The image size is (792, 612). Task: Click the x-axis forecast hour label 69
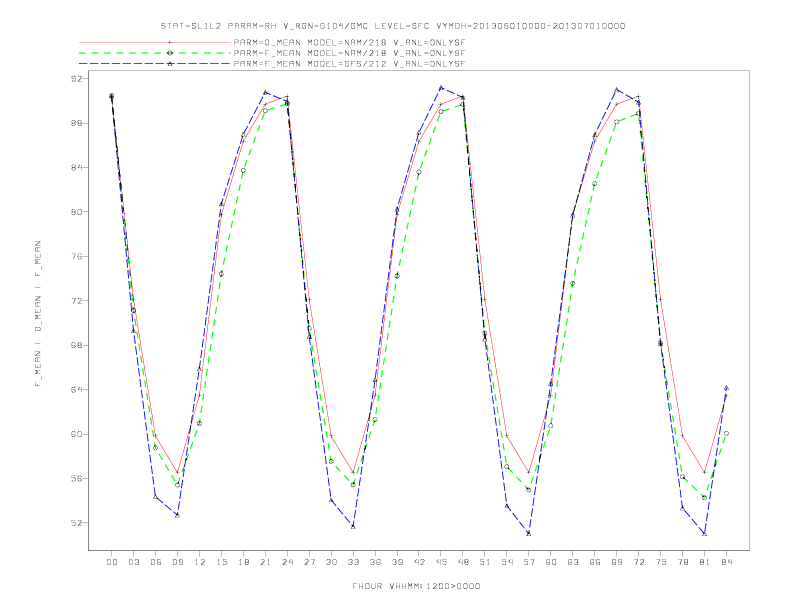617,562
